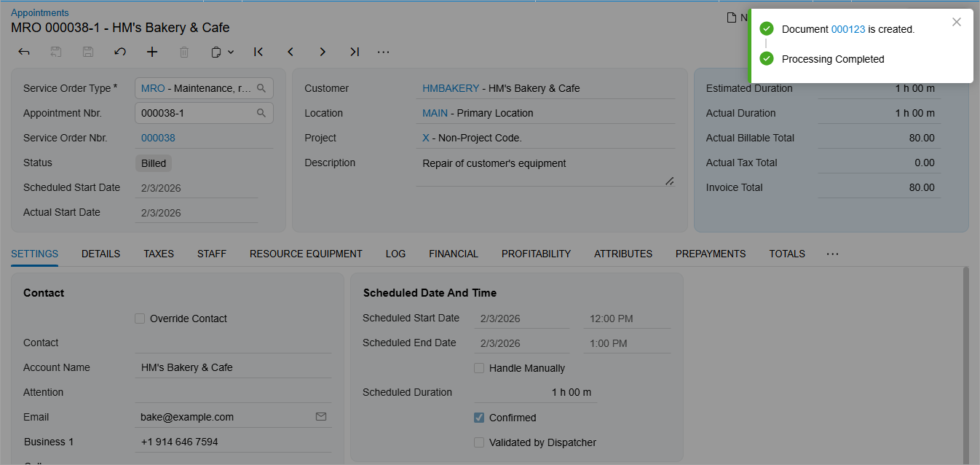Click the Save disk toolbar icon
The width and height of the screenshot is (980, 465).
coord(88,52)
